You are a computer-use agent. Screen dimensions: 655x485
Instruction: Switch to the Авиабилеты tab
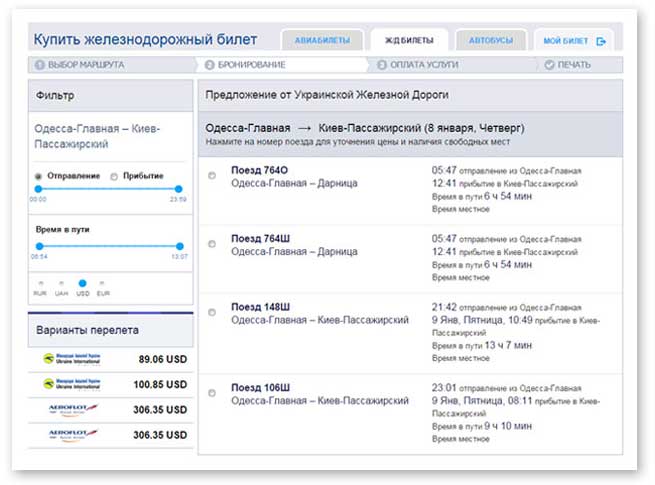(x=322, y=41)
